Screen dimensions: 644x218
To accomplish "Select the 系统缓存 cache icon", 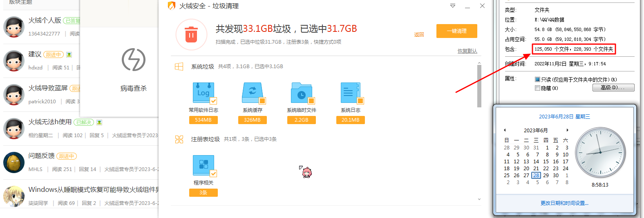I will click(252, 93).
